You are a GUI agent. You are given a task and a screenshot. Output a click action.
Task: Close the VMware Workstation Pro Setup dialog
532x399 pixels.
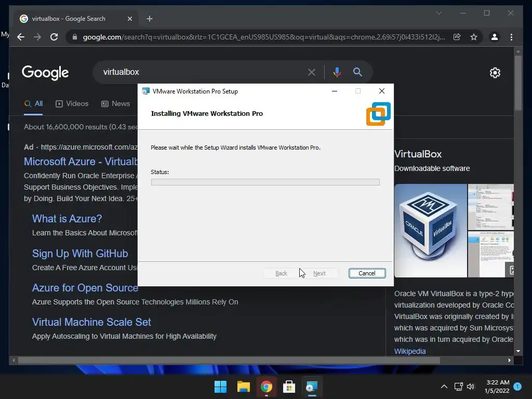tap(382, 91)
